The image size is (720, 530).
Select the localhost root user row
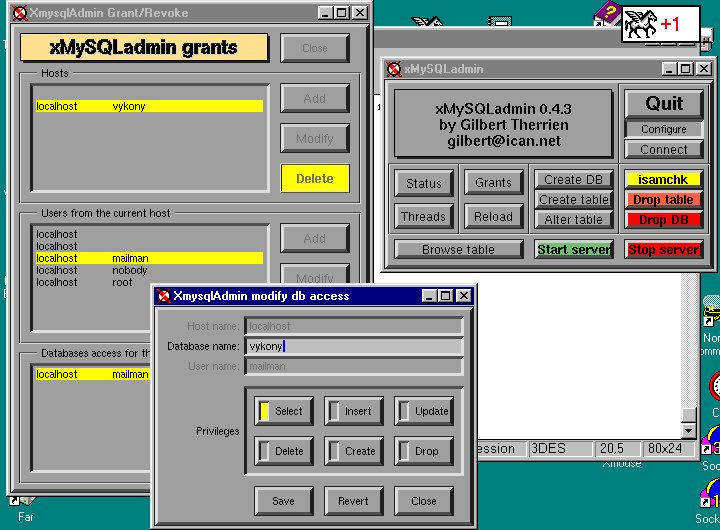click(x=149, y=282)
